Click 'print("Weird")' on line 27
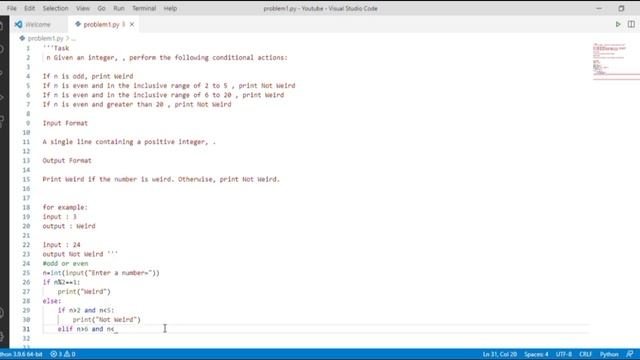 tap(84, 292)
